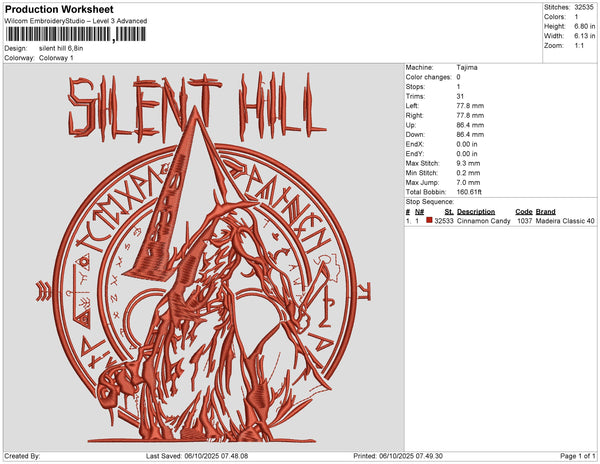Select the Brand column header
600x464 pixels.
tap(545, 212)
